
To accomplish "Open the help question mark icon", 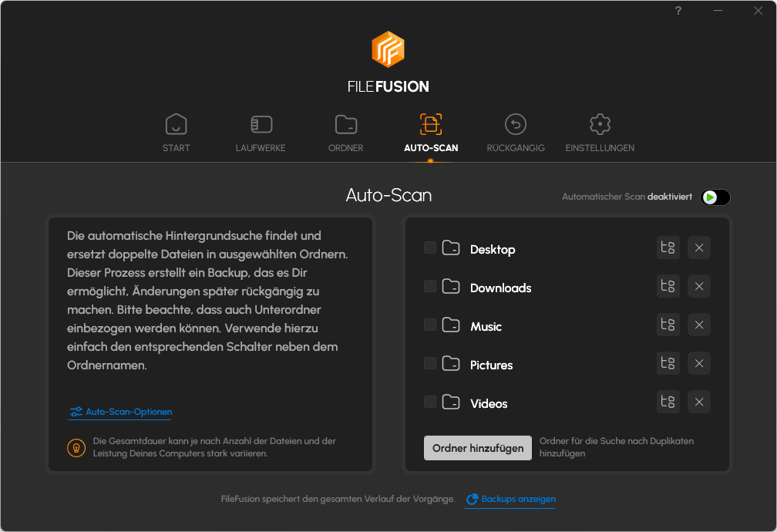I will (678, 11).
